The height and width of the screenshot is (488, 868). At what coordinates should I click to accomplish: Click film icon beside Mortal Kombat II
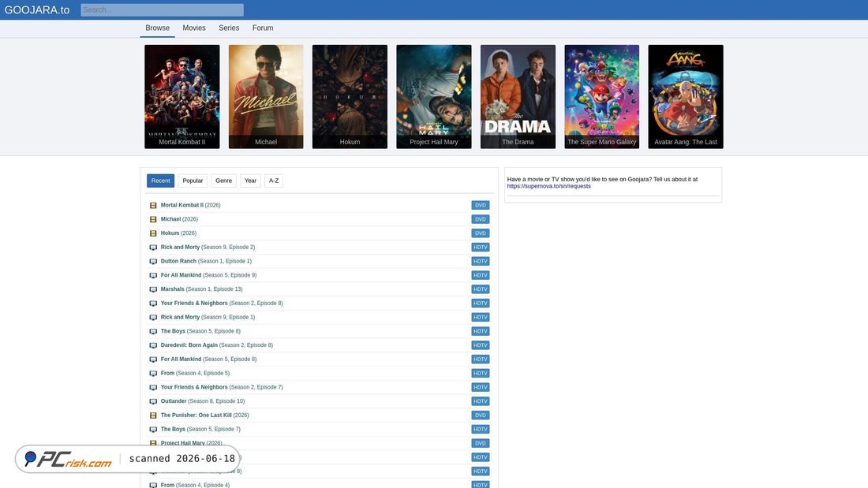click(x=153, y=205)
